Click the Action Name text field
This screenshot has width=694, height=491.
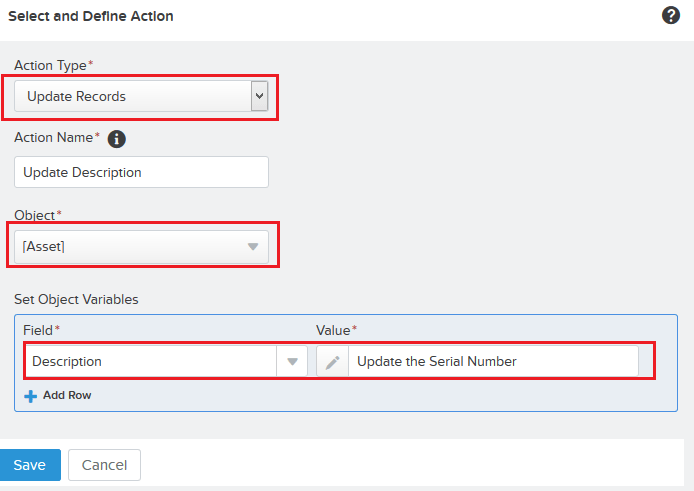click(x=142, y=172)
